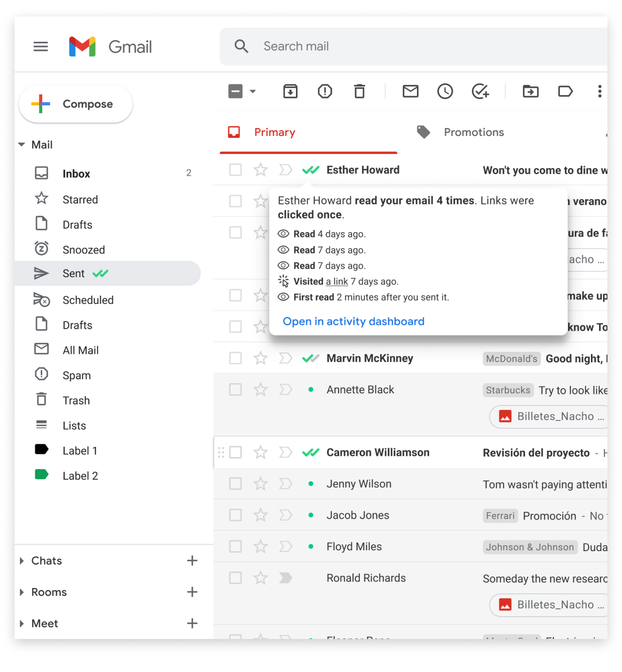
Task: Open the main hamburger menu
Action: tap(41, 47)
